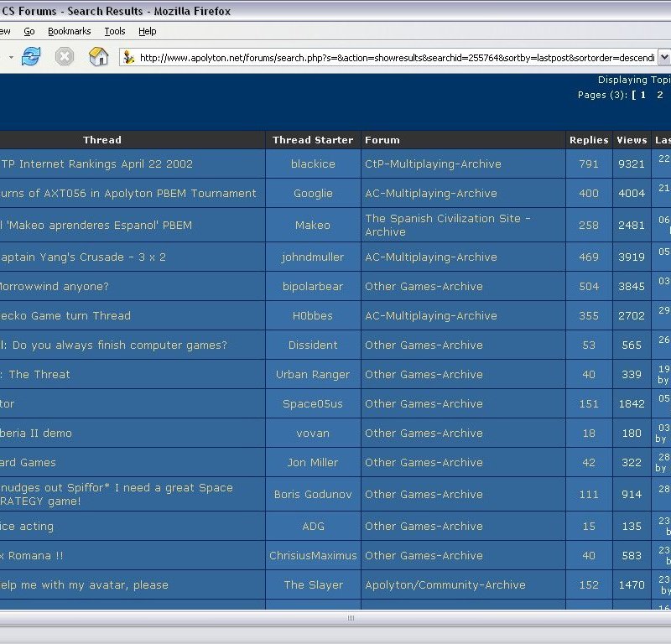Click the Stop loading icon
Image resolution: width=671 pixels, height=644 pixels.
(x=65, y=57)
